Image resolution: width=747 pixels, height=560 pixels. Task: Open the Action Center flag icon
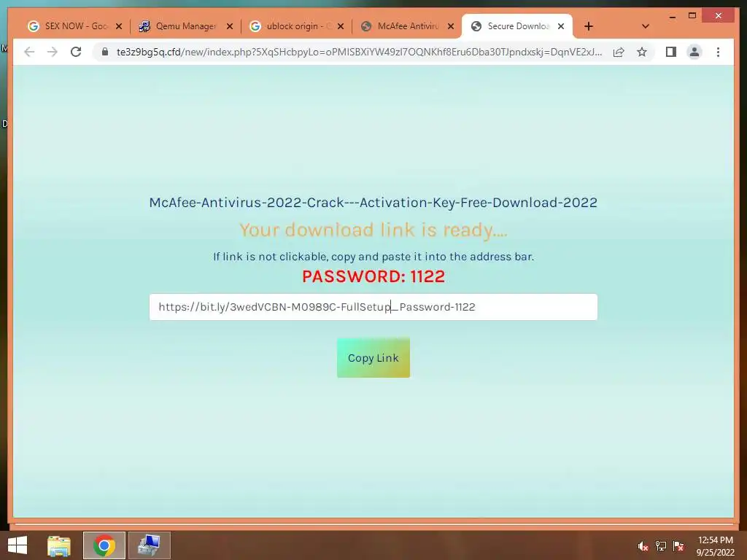[x=678, y=546]
